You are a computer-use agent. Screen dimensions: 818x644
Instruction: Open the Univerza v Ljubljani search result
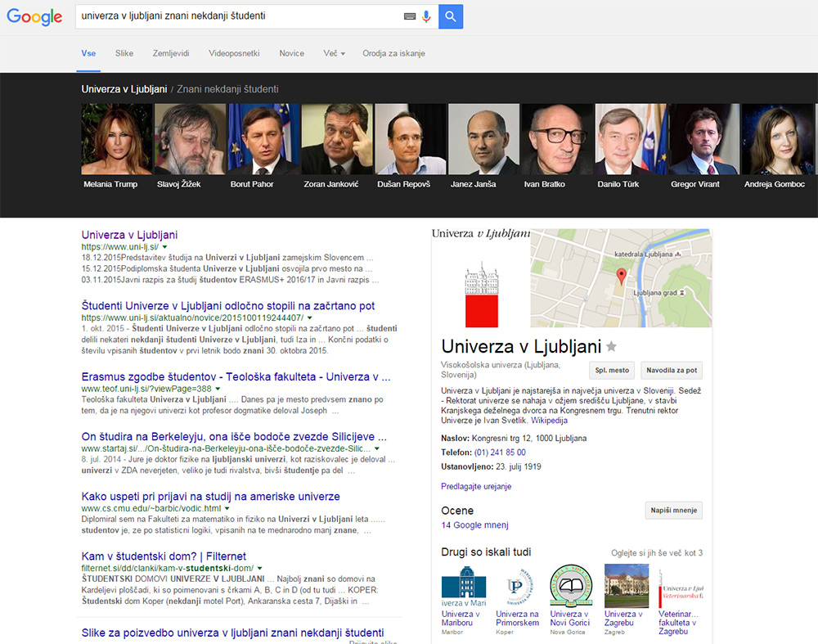coord(129,235)
